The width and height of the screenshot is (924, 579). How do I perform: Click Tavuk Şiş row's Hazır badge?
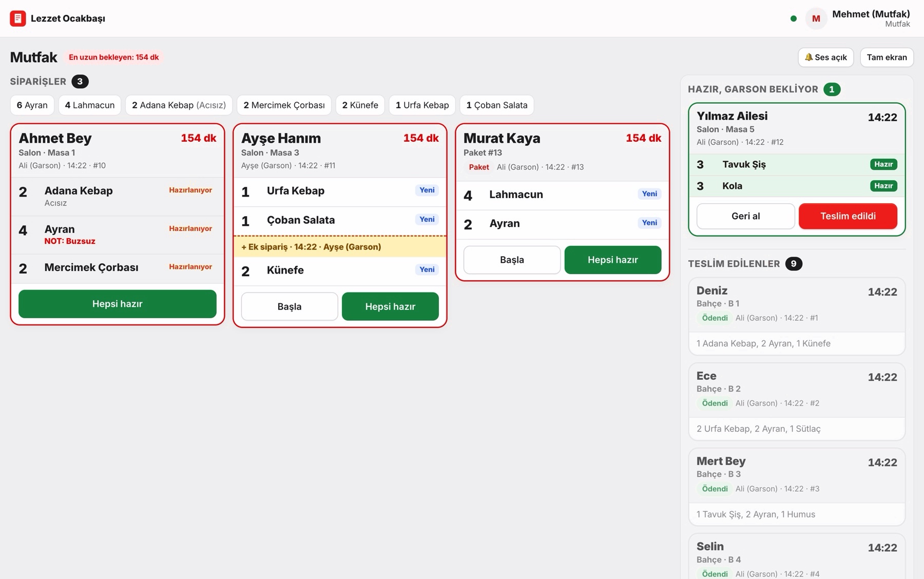click(883, 164)
